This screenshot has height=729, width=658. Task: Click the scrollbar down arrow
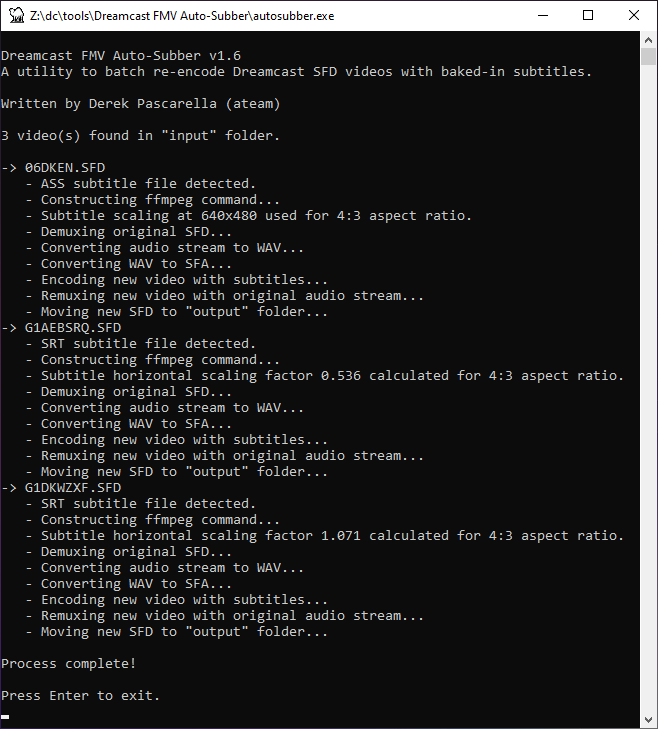click(x=648, y=720)
